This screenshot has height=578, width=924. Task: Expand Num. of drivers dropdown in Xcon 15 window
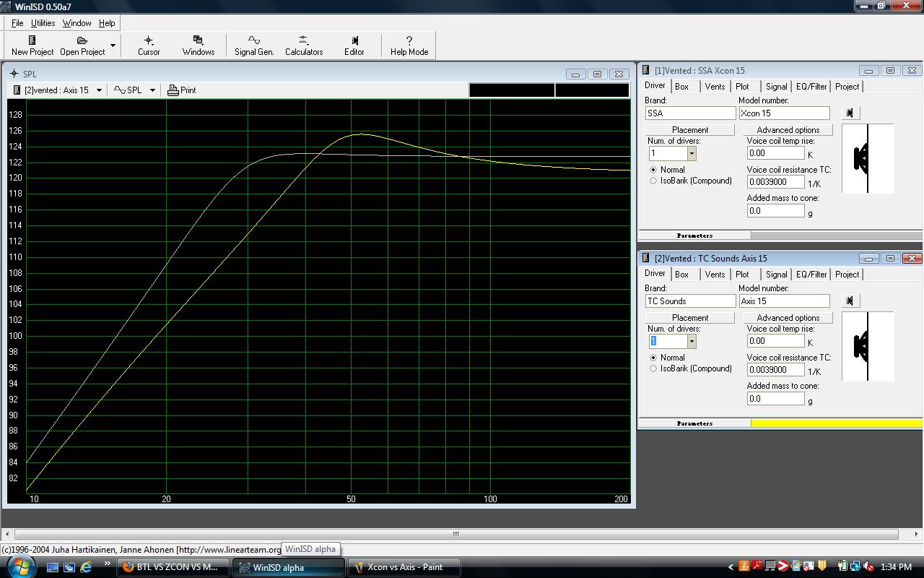(x=691, y=153)
